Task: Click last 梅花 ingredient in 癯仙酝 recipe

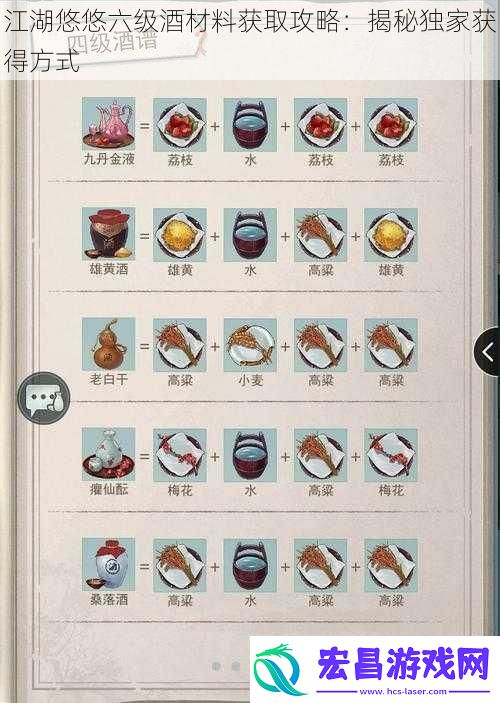Action: point(391,455)
